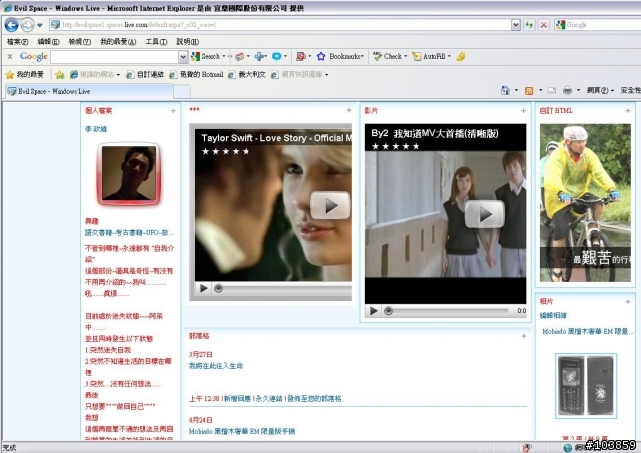Click the Google logo on the toolbar
The width and height of the screenshot is (641, 453).
point(34,56)
